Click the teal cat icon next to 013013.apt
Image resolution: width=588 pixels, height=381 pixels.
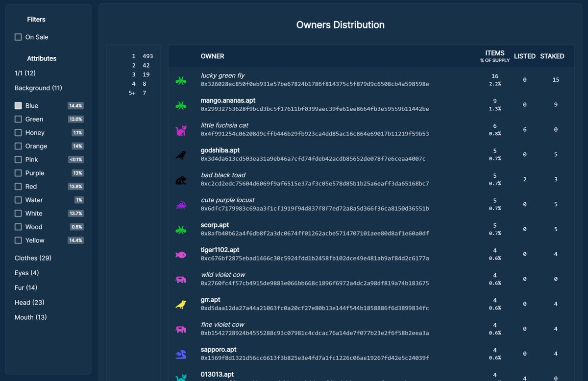click(181, 377)
